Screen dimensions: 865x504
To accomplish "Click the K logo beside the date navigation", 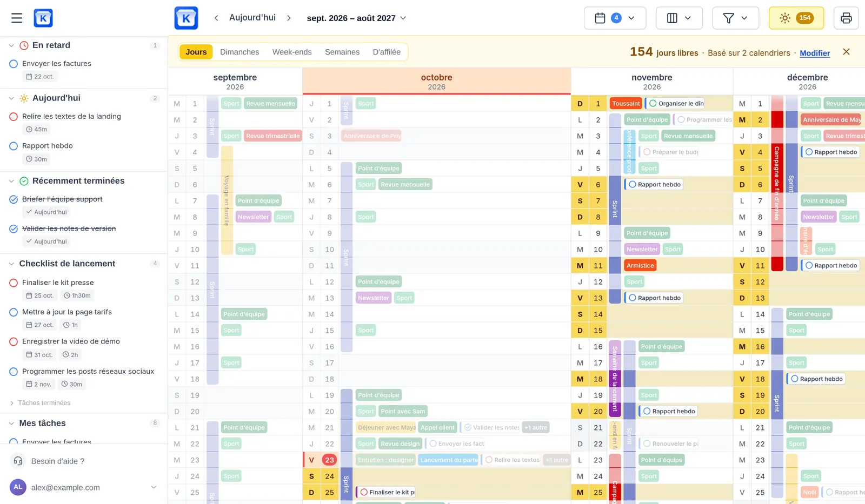I will [x=186, y=18].
